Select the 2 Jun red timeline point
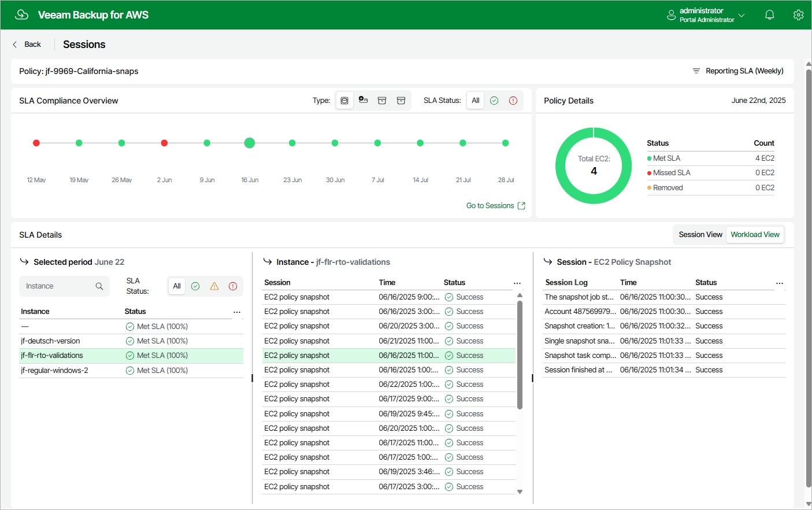812x510 pixels. [x=164, y=143]
